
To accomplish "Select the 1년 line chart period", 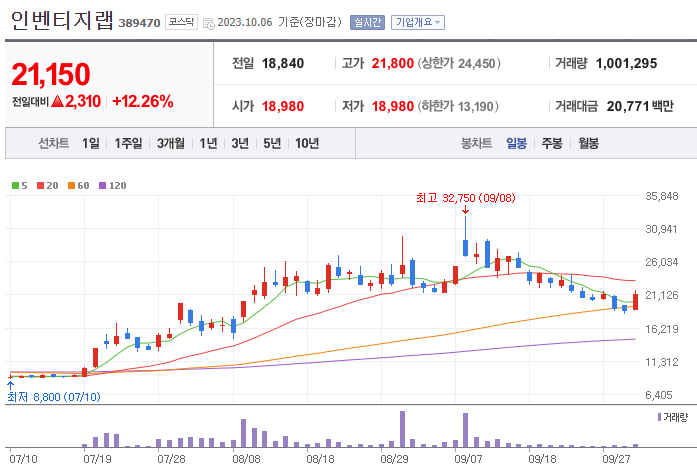I will click(208, 144).
